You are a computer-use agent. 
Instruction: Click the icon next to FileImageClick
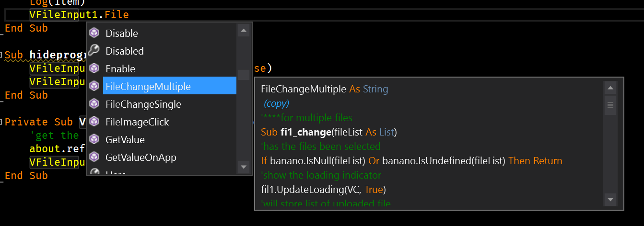(x=94, y=122)
